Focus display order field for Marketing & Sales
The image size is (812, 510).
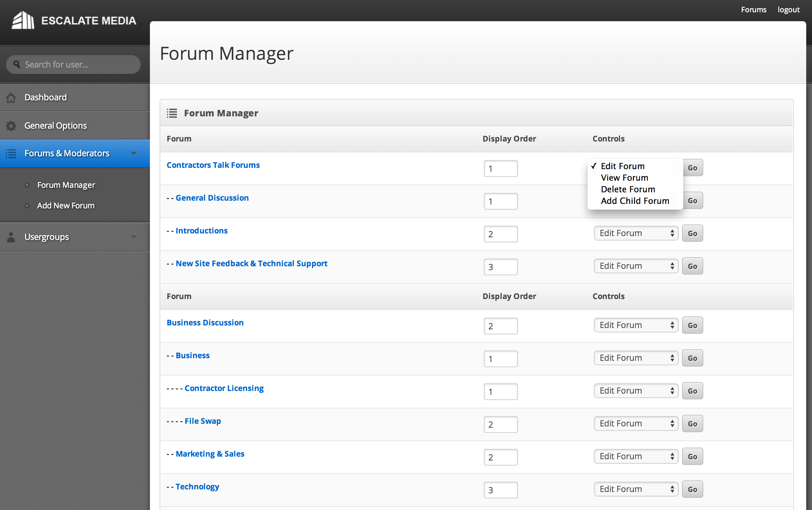[500, 457]
